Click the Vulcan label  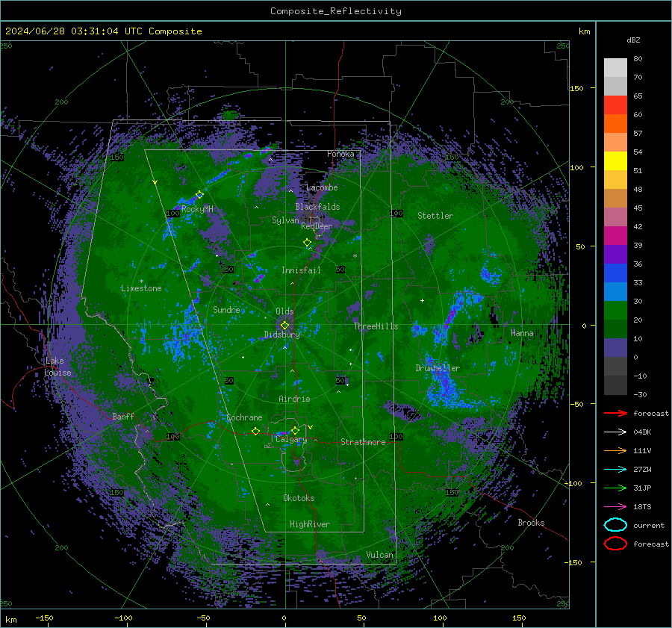tap(379, 555)
